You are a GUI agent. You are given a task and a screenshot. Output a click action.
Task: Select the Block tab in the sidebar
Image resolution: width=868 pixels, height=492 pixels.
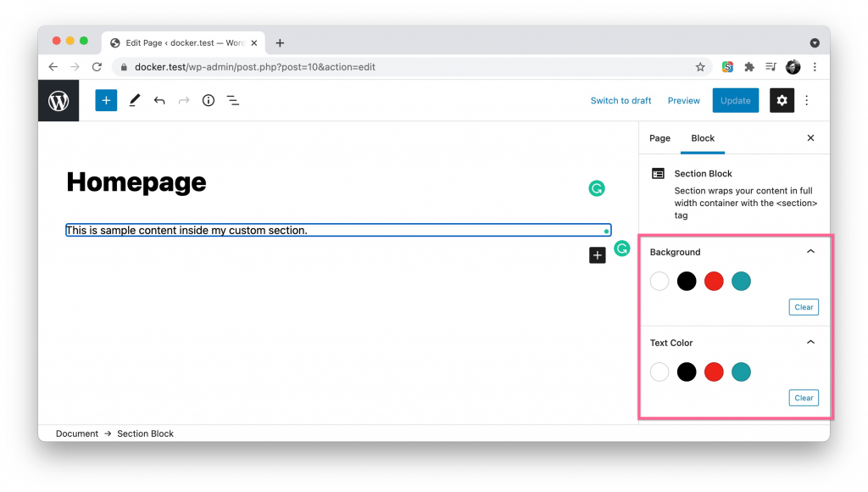703,137
